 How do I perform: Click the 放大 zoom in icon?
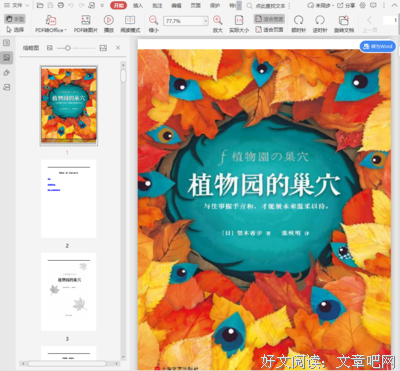(x=218, y=20)
